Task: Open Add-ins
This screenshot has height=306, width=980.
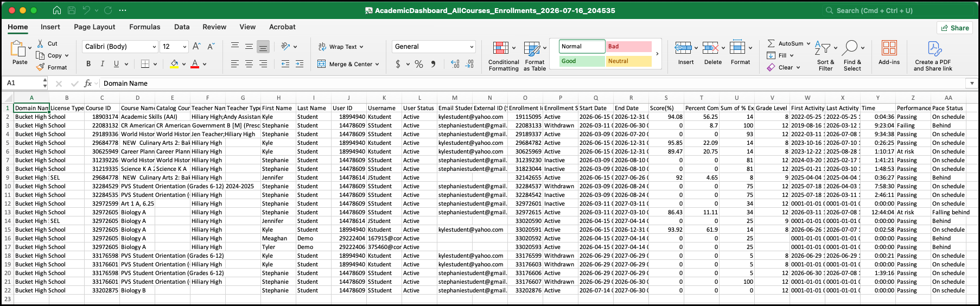Action: pyautogui.click(x=889, y=53)
